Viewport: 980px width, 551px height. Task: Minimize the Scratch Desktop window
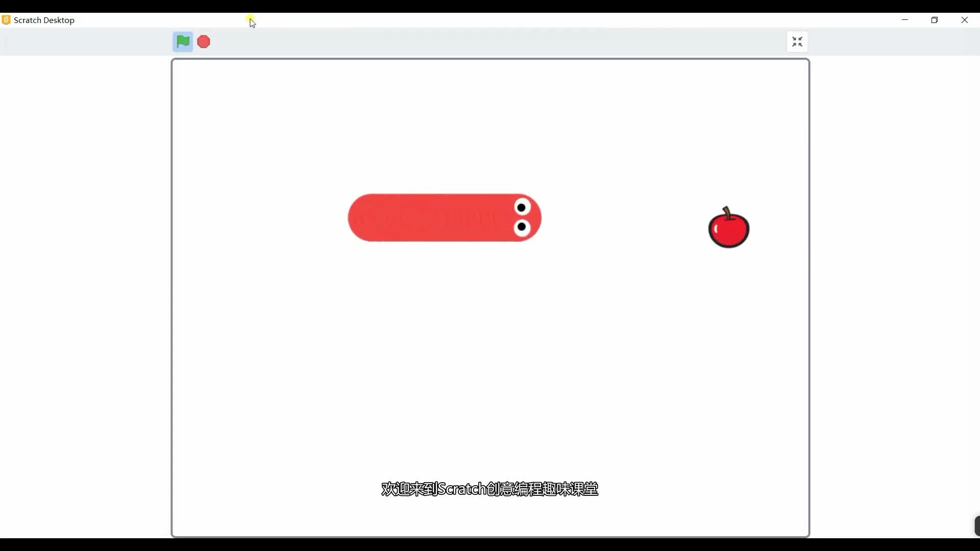coord(905,20)
